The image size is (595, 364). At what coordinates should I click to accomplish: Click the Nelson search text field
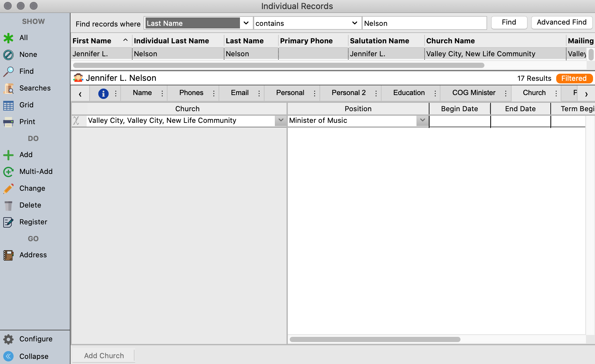(x=424, y=23)
